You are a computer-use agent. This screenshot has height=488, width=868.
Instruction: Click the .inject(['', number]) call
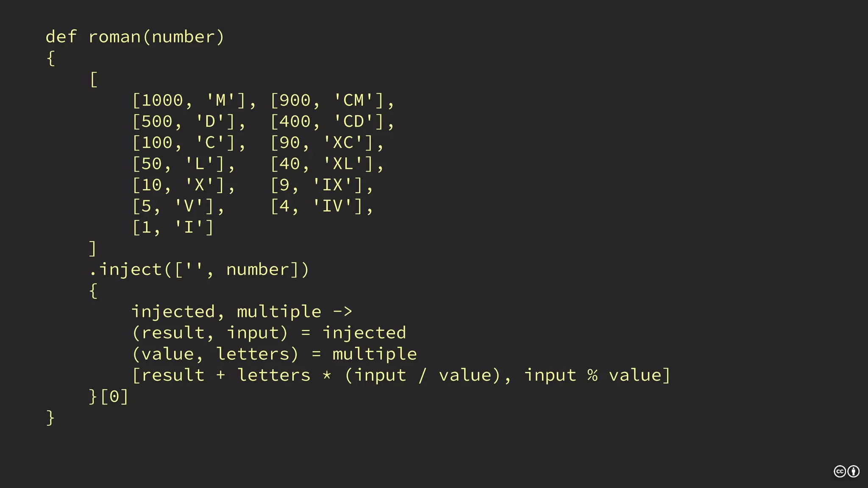point(199,270)
